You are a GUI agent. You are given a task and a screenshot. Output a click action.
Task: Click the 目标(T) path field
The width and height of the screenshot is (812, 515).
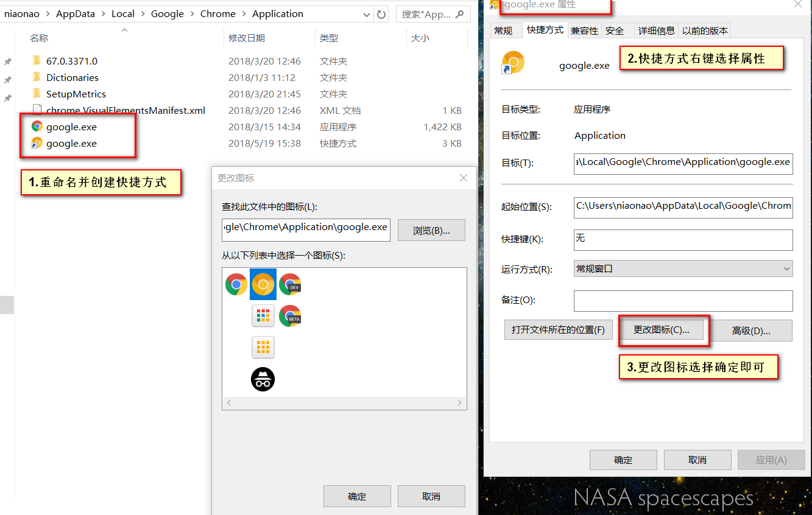click(x=683, y=163)
